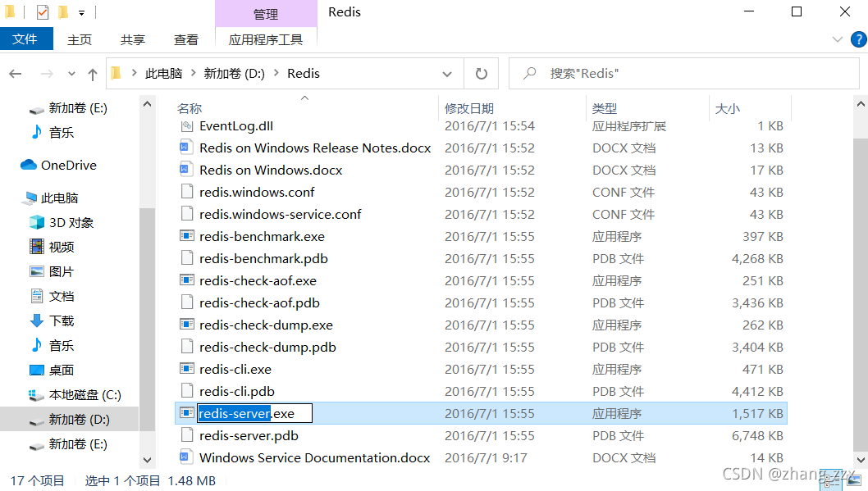868x491 pixels.
Task: Click the address bar folder icon
Action: (x=116, y=73)
